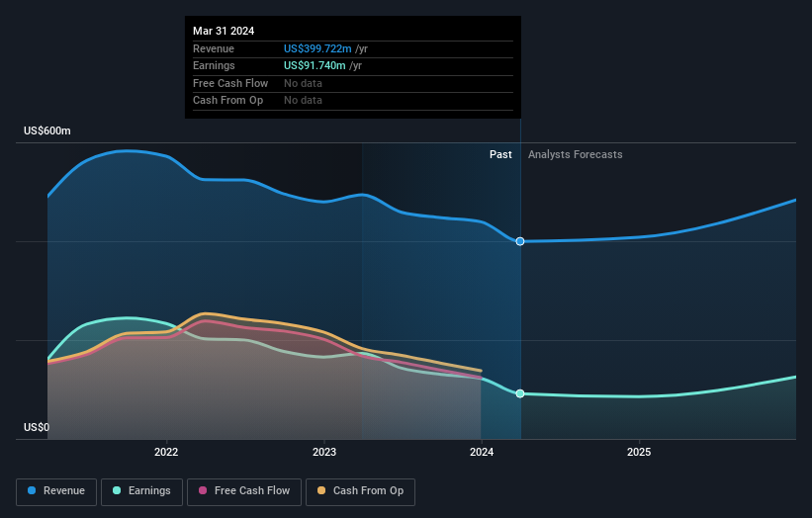Click the Revenue tooltip row label
Image resolution: width=812 pixels, height=518 pixels.
point(214,48)
